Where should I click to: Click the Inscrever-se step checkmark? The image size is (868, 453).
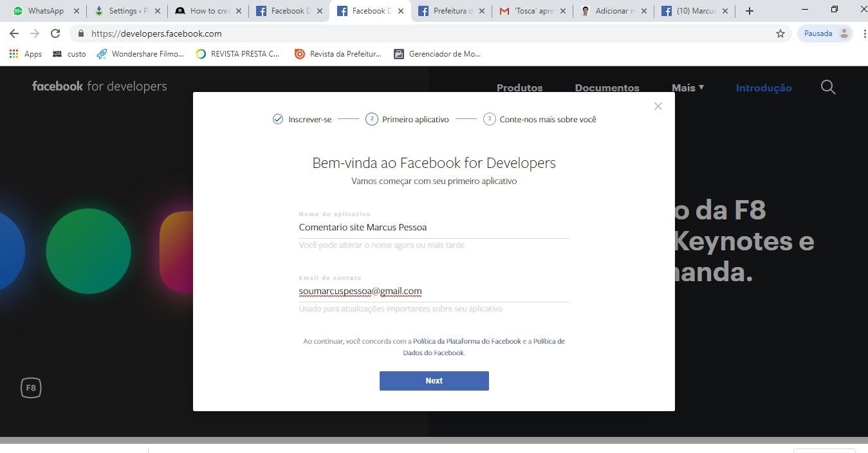(278, 119)
